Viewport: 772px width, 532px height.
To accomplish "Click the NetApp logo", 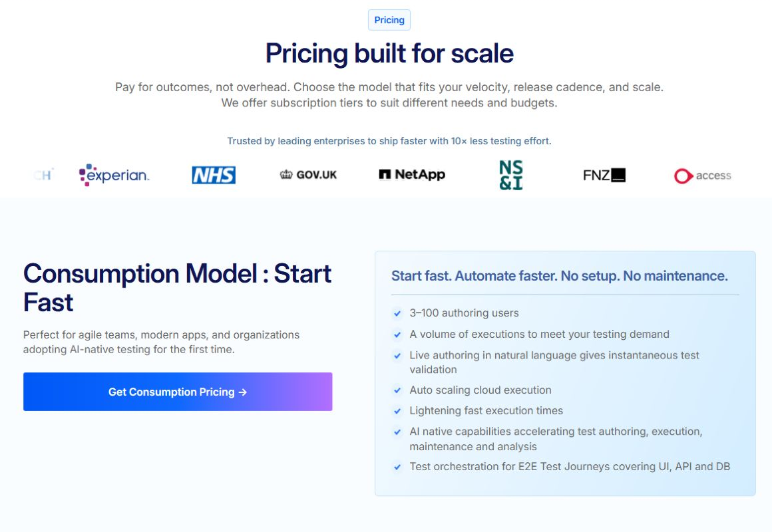I will pyautogui.click(x=412, y=174).
